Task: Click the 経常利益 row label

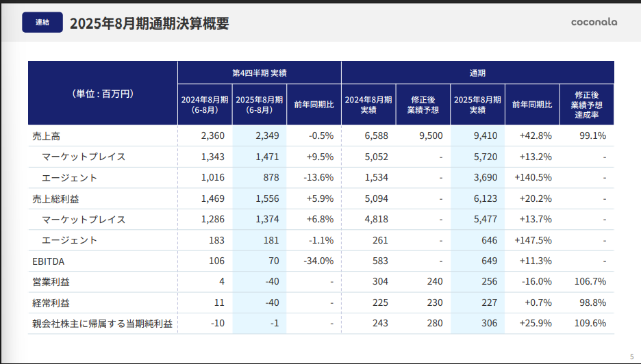Action: [x=51, y=303]
